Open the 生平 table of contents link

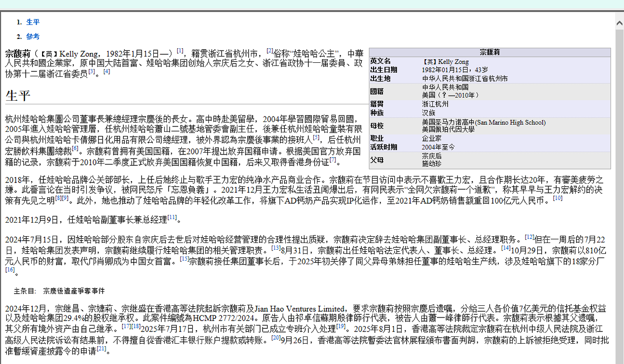(x=33, y=21)
